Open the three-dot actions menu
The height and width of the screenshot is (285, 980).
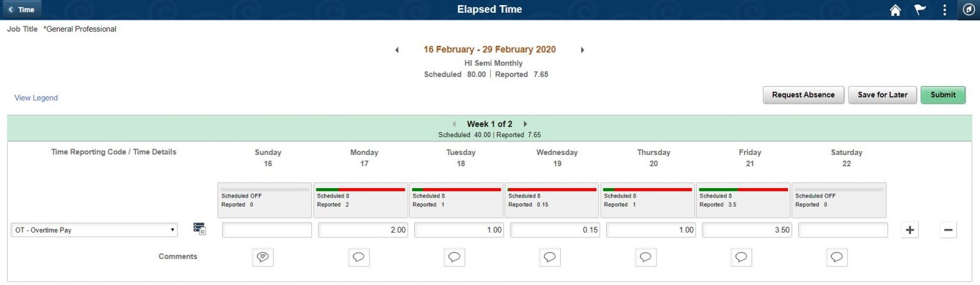pos(945,10)
